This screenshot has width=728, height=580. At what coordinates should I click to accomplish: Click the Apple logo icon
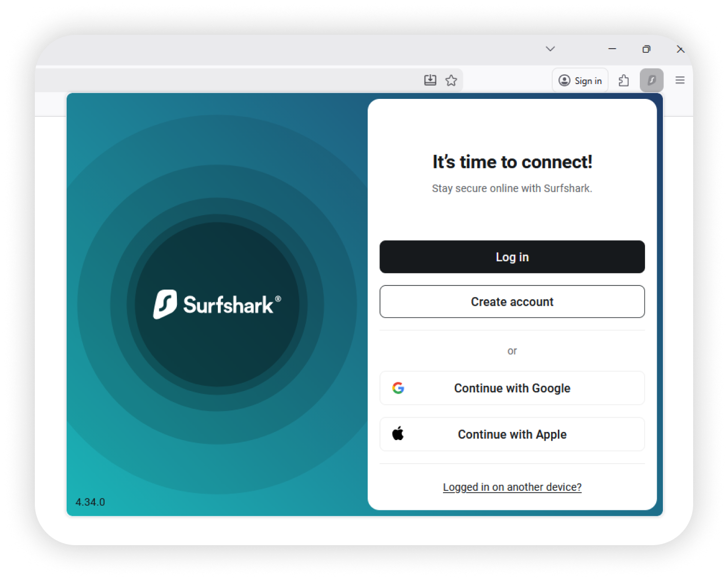coord(398,434)
